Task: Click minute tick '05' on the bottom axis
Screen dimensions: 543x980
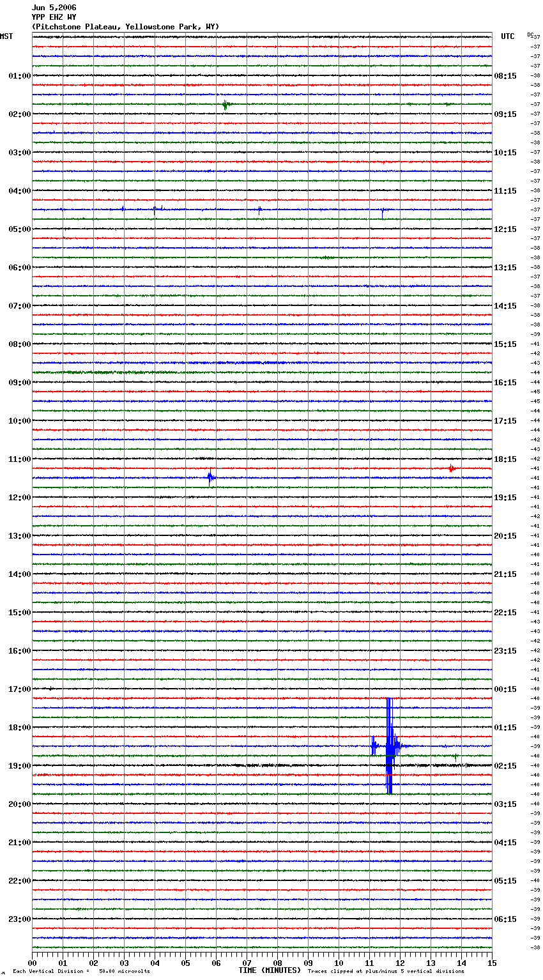Action: (185, 963)
